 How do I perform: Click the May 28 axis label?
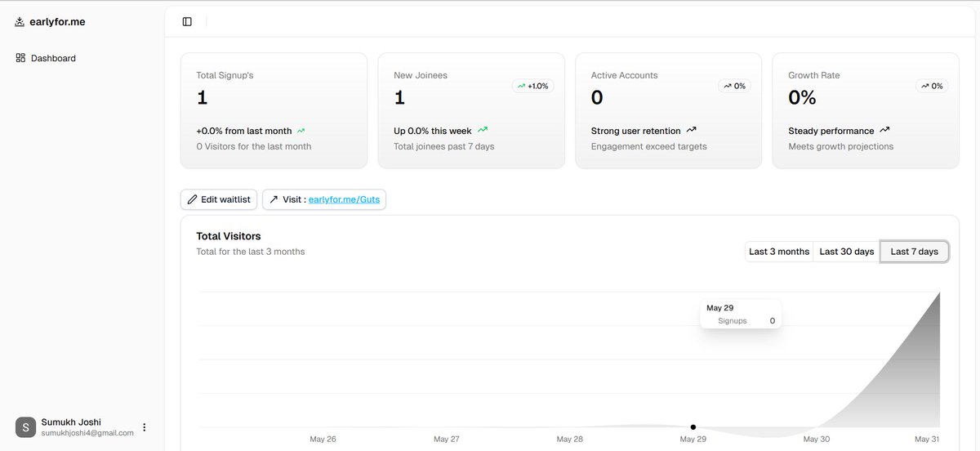pyautogui.click(x=569, y=440)
